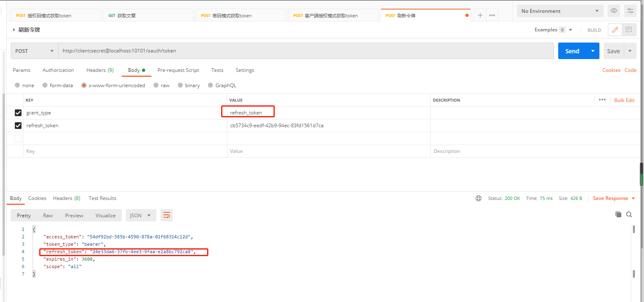Toggle the wrap lines icon in response
Screen dimensions: 644x302
167,215
